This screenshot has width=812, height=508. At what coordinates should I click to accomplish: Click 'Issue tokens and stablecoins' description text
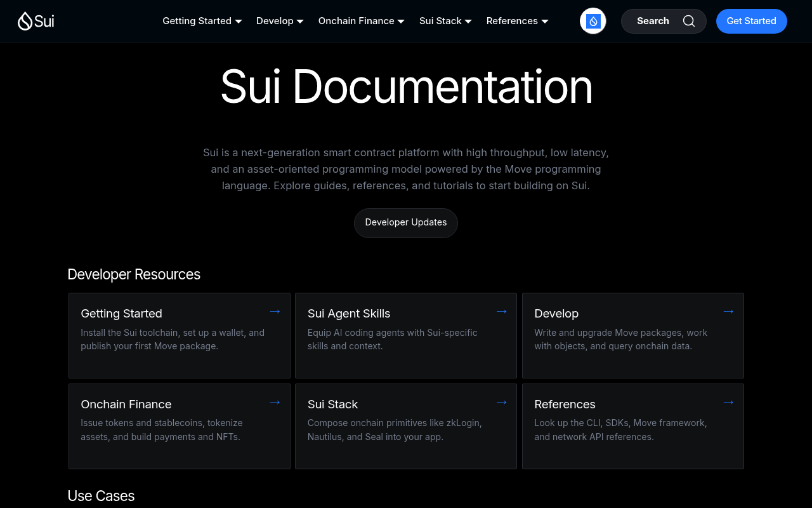162,430
